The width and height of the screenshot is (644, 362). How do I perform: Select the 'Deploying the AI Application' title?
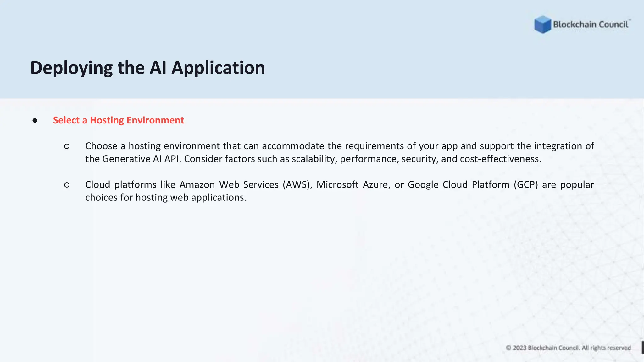147,68
